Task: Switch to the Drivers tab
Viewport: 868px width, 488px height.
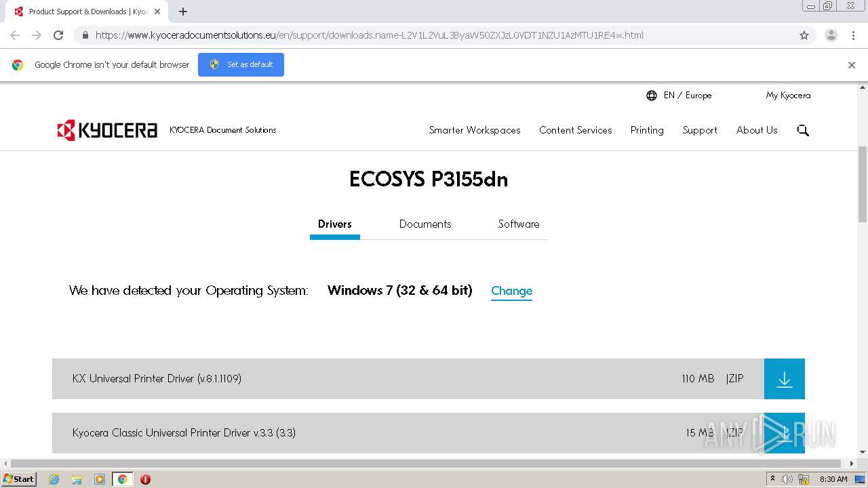Action: (335, 224)
